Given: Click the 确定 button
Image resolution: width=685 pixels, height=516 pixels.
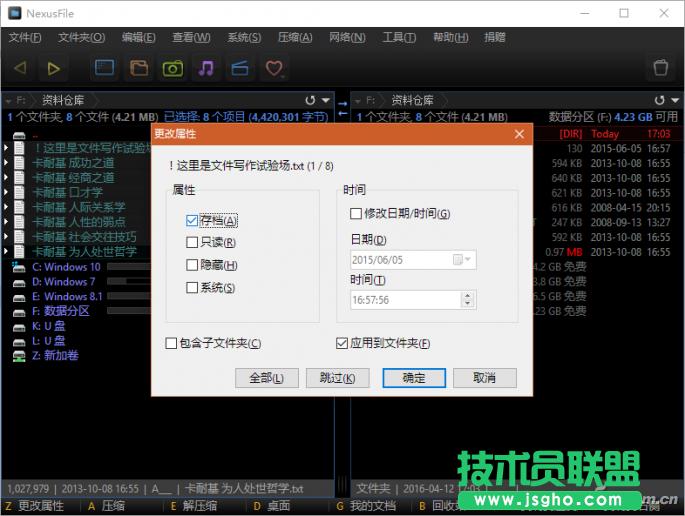Looking at the screenshot, I should click(x=414, y=378).
